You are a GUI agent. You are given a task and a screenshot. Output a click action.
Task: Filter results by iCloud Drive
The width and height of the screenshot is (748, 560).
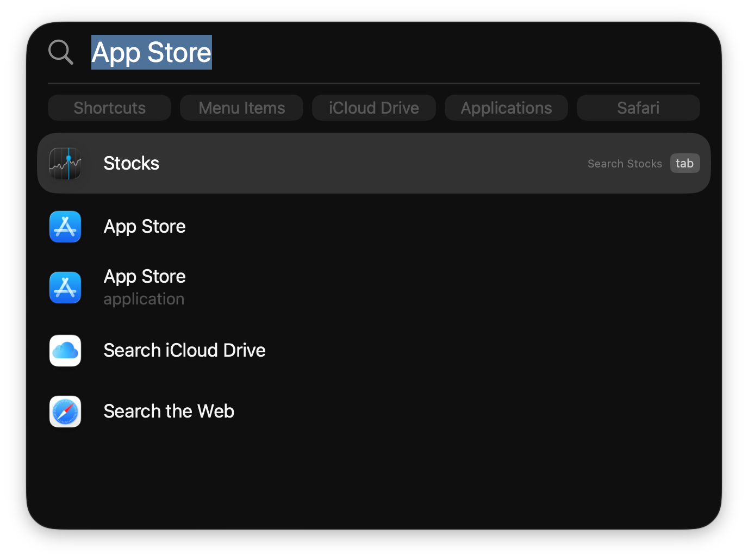pyautogui.click(x=373, y=108)
